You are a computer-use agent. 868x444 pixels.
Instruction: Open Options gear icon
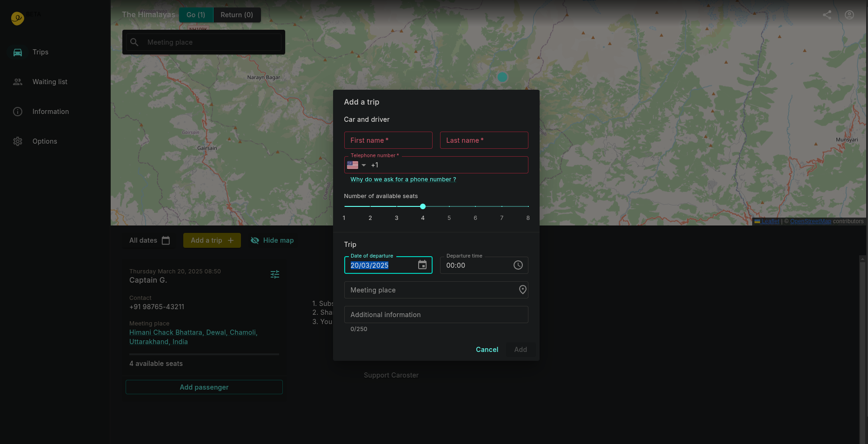tap(18, 141)
